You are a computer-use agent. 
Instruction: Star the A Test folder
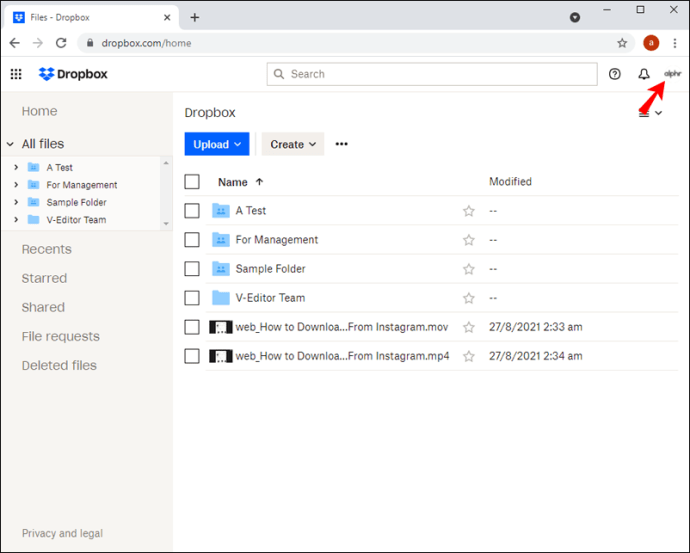click(x=469, y=211)
